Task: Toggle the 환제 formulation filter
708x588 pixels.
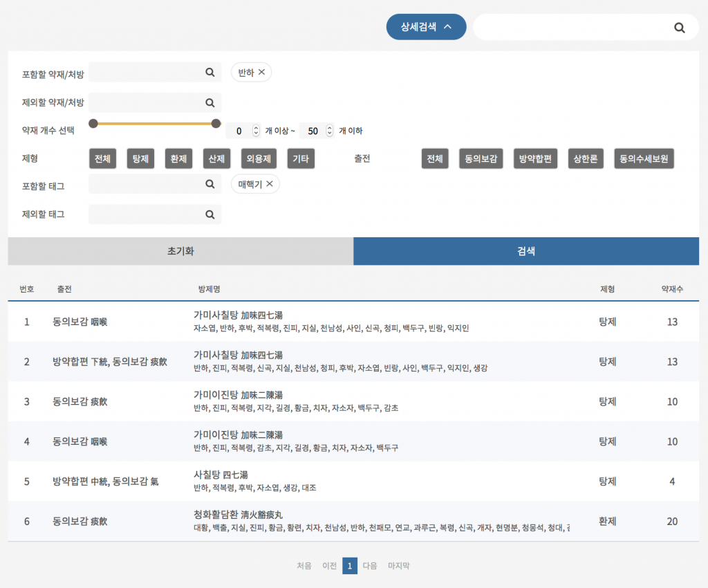Action: tap(178, 158)
